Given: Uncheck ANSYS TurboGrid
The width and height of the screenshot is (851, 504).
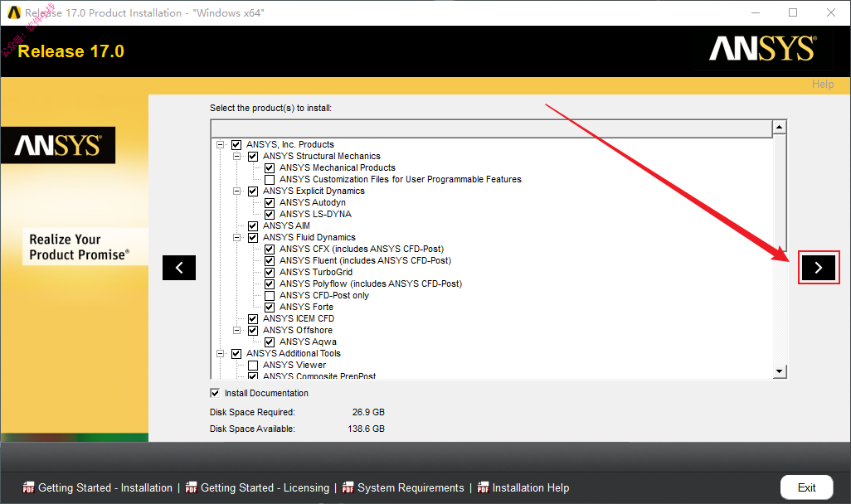Looking at the screenshot, I should (x=270, y=273).
